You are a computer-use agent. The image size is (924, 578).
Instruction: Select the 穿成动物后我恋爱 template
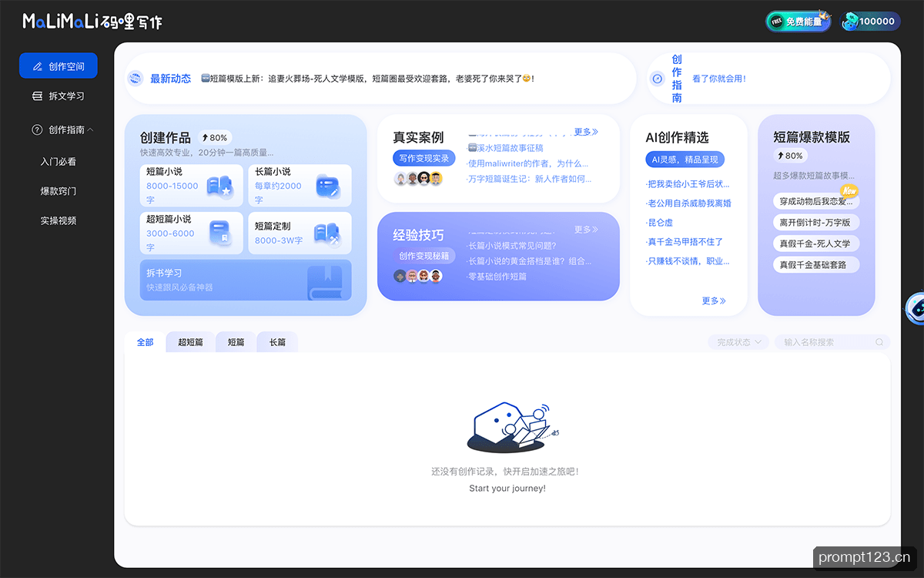816,202
